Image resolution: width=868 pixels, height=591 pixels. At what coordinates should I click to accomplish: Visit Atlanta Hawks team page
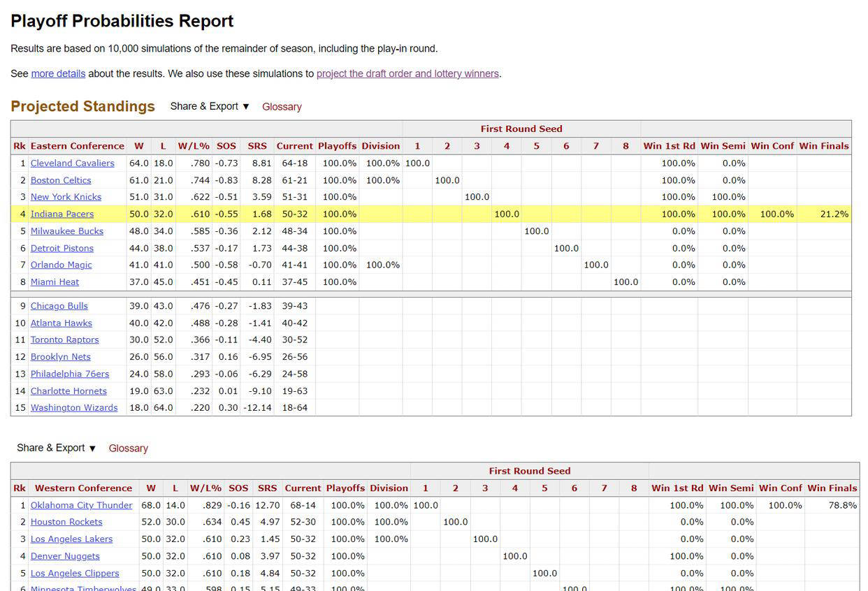pos(61,323)
